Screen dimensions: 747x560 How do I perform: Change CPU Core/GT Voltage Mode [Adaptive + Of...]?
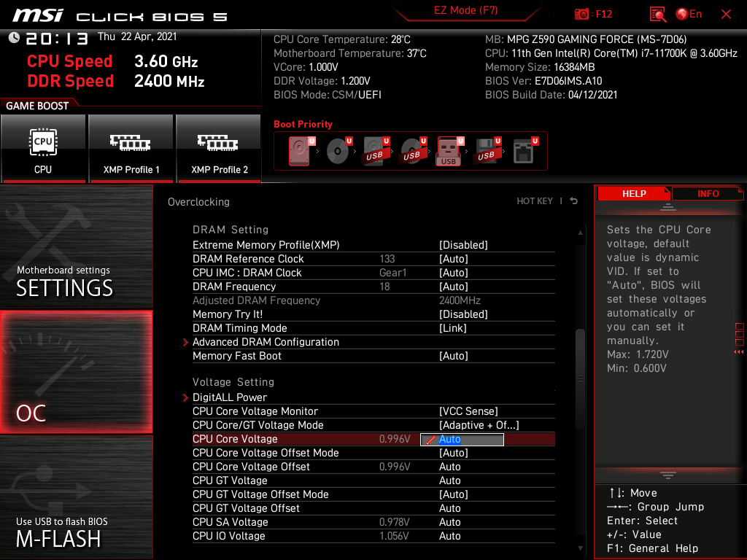coord(479,425)
